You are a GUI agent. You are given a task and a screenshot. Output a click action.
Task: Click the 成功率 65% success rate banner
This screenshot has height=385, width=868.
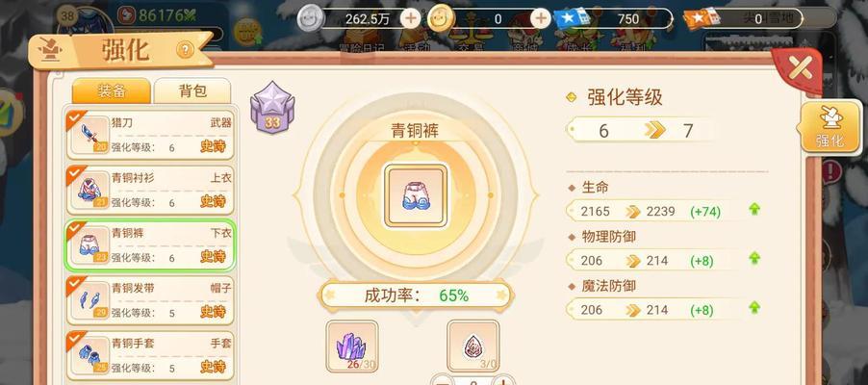pyautogui.click(x=415, y=295)
